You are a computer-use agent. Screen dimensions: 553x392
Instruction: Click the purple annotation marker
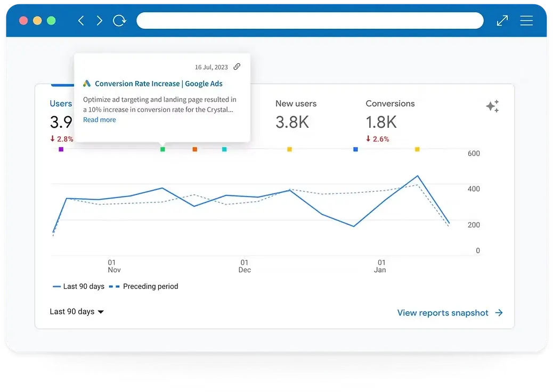(x=61, y=150)
